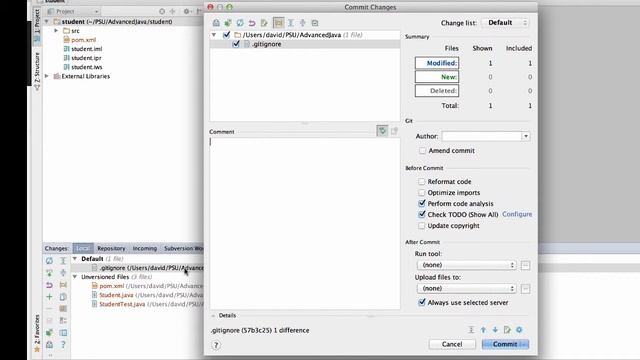Open the Author combo box arrow
This screenshot has width=640, height=360.
pyautogui.click(x=526, y=136)
